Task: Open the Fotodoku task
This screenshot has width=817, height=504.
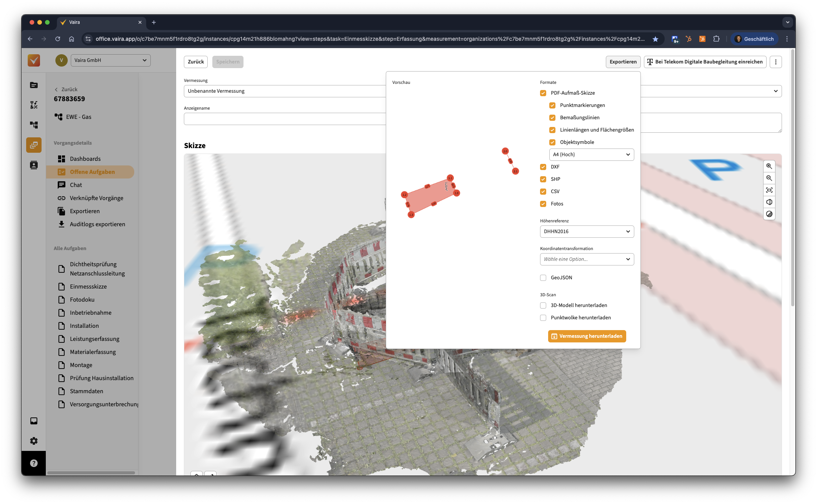Action: point(82,300)
